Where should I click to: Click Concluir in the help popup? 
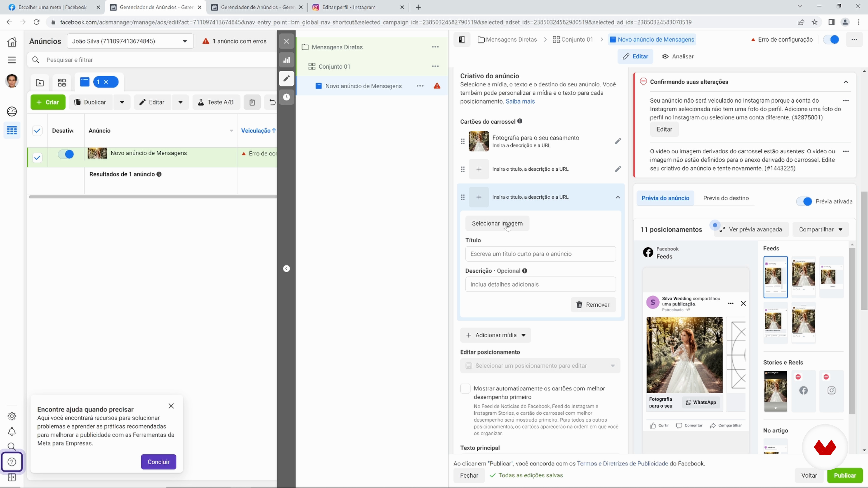pos(158,462)
